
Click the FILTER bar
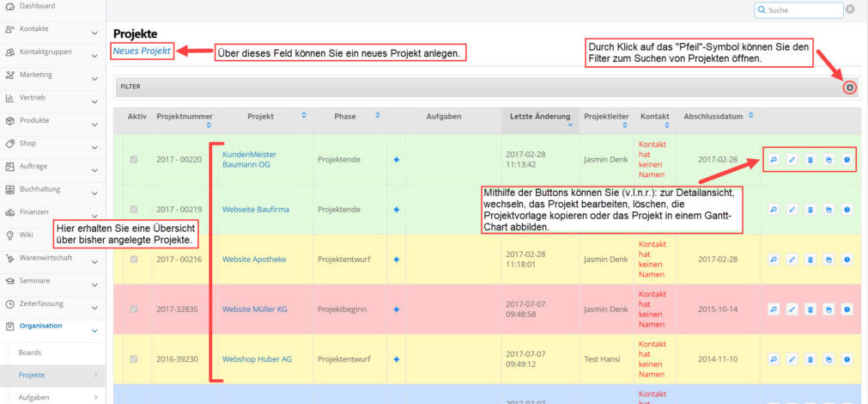[486, 87]
